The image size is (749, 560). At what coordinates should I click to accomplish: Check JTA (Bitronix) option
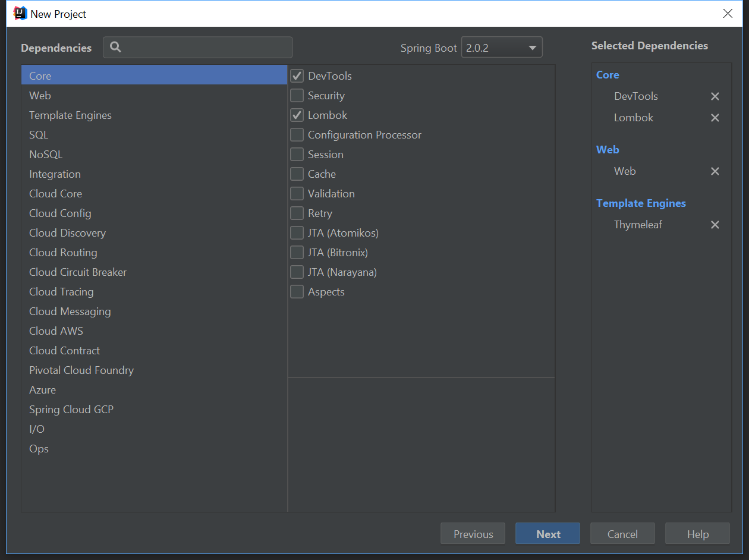pyautogui.click(x=297, y=253)
